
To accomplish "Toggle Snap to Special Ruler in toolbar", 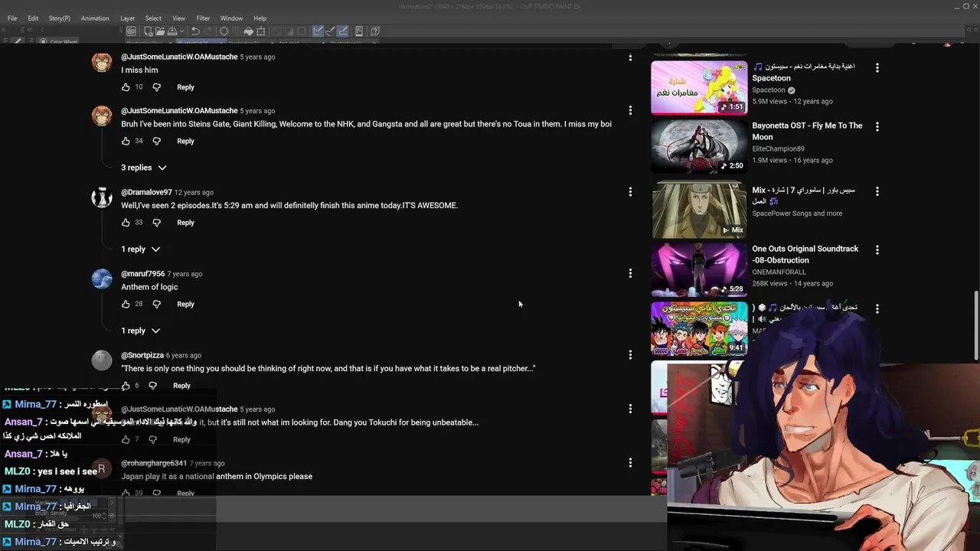I will [x=331, y=31].
